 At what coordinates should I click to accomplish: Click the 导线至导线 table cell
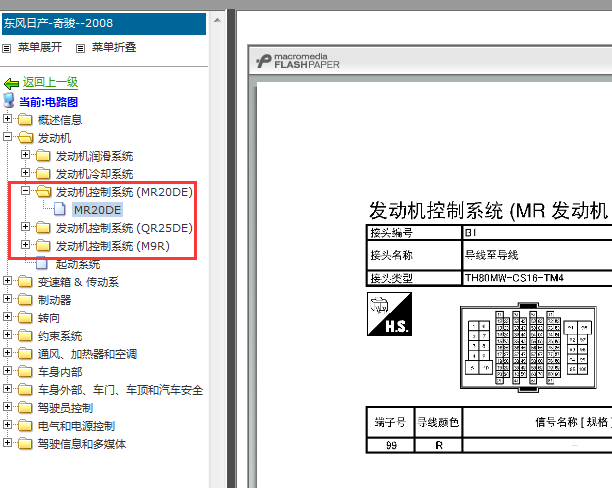(537, 255)
